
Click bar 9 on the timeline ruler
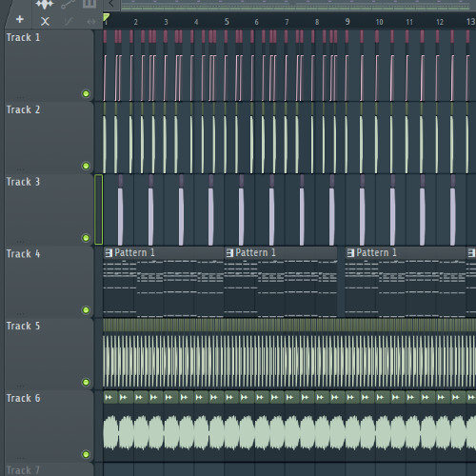coord(347,22)
